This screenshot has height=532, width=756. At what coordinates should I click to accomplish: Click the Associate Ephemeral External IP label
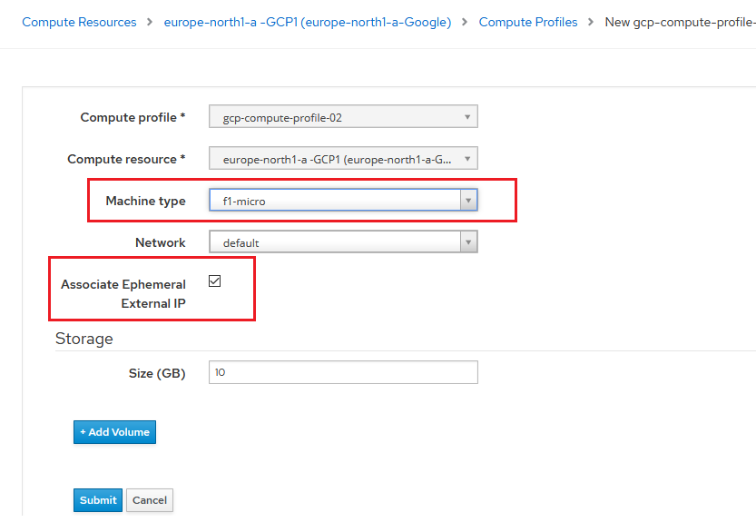(123, 293)
